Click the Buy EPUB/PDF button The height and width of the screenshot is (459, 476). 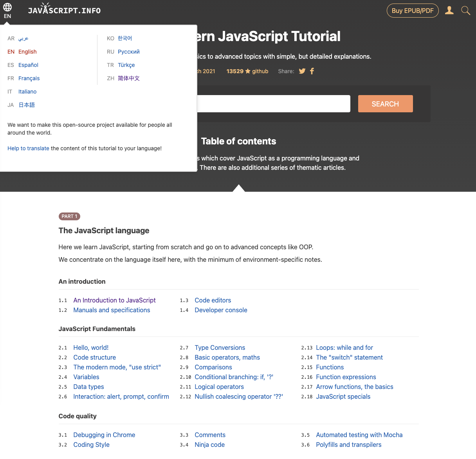pos(413,11)
